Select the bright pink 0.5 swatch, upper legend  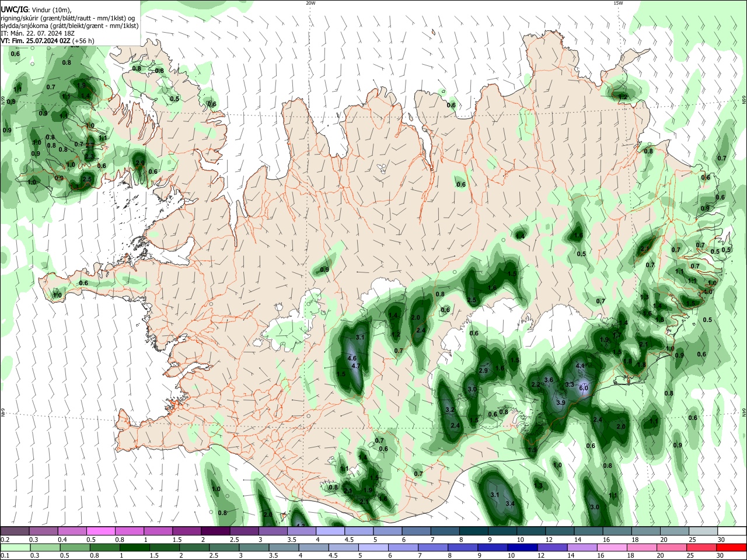pos(100,531)
